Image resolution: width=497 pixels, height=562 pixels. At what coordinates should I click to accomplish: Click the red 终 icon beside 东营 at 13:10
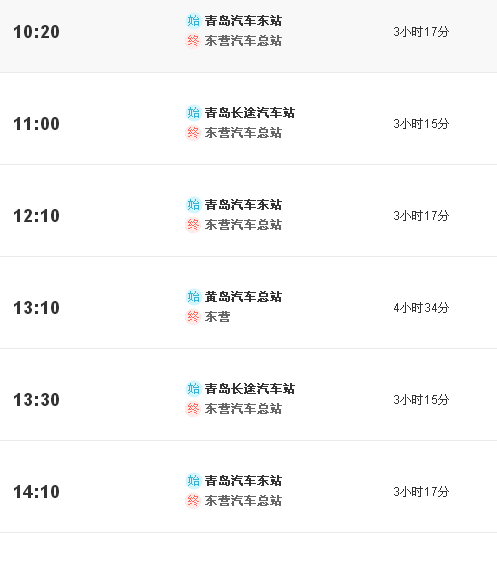(193, 317)
